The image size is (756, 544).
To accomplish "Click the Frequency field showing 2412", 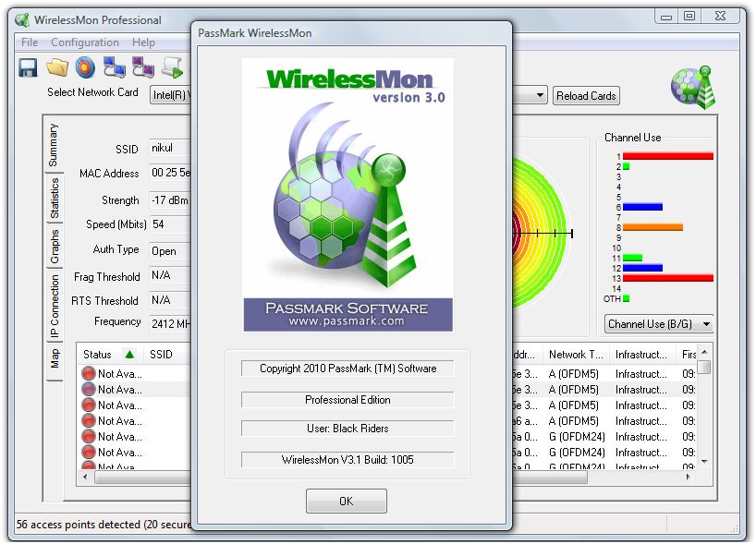I will pos(170,323).
